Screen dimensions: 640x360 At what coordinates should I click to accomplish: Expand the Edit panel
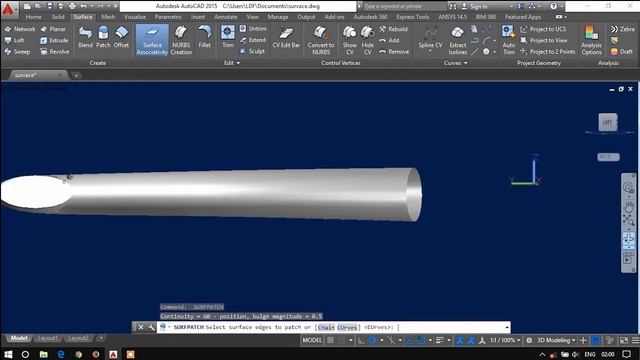point(231,63)
